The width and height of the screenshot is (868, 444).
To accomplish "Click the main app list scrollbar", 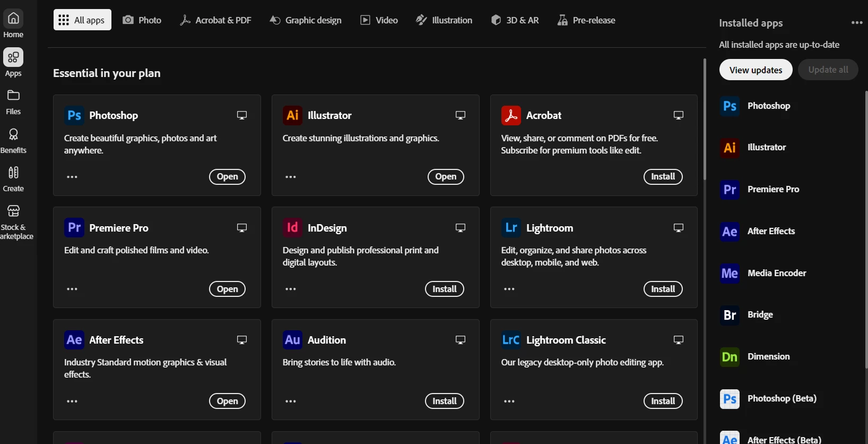I will (x=705, y=119).
